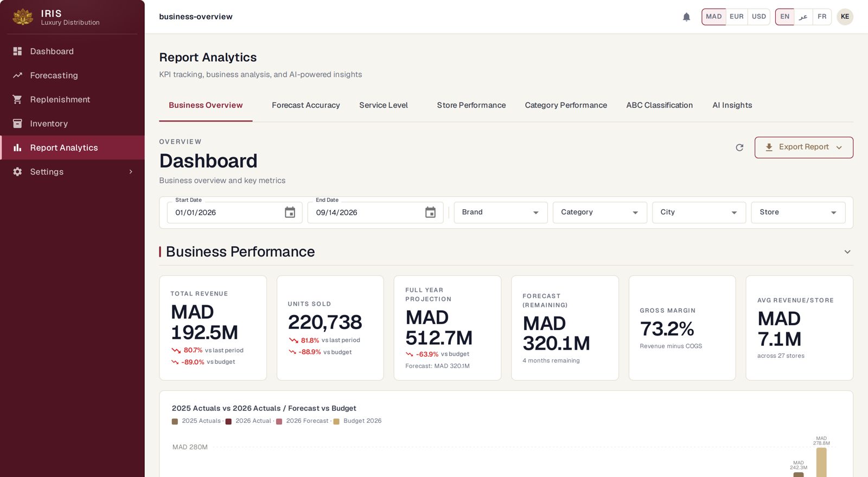Click the Units Sold 220,738 value
The image size is (868, 477).
click(325, 323)
